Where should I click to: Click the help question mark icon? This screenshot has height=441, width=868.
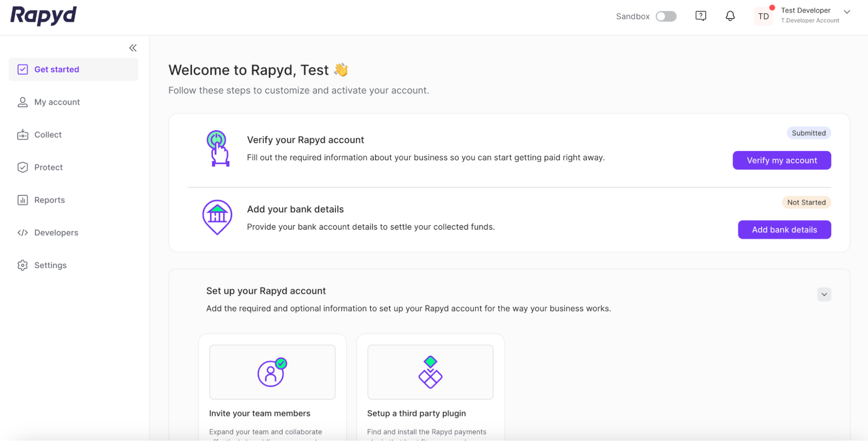coord(700,16)
